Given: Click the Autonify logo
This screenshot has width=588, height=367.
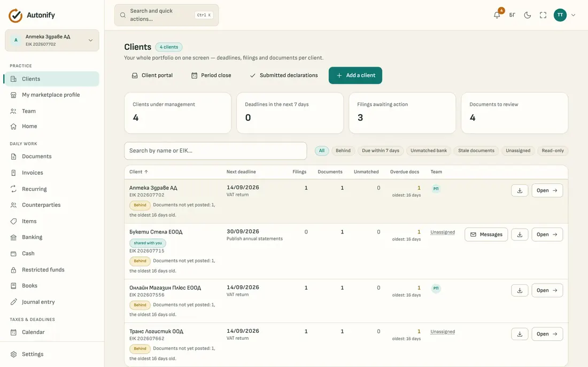Looking at the screenshot, I should [32, 15].
